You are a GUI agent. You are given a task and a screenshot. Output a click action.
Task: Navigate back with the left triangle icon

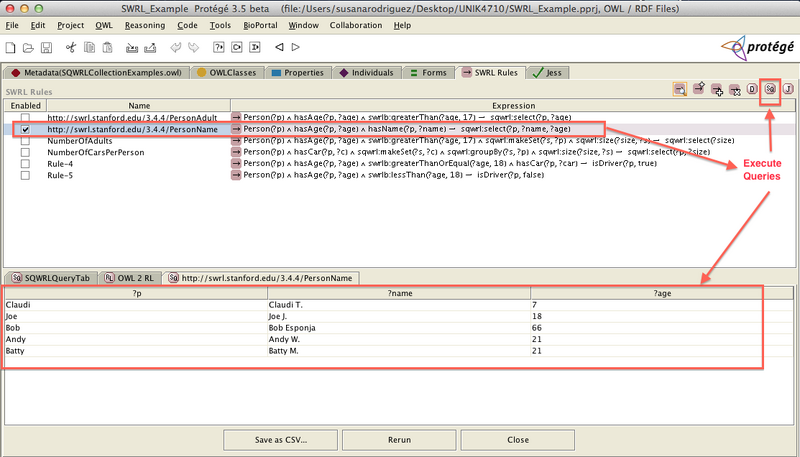[279, 47]
